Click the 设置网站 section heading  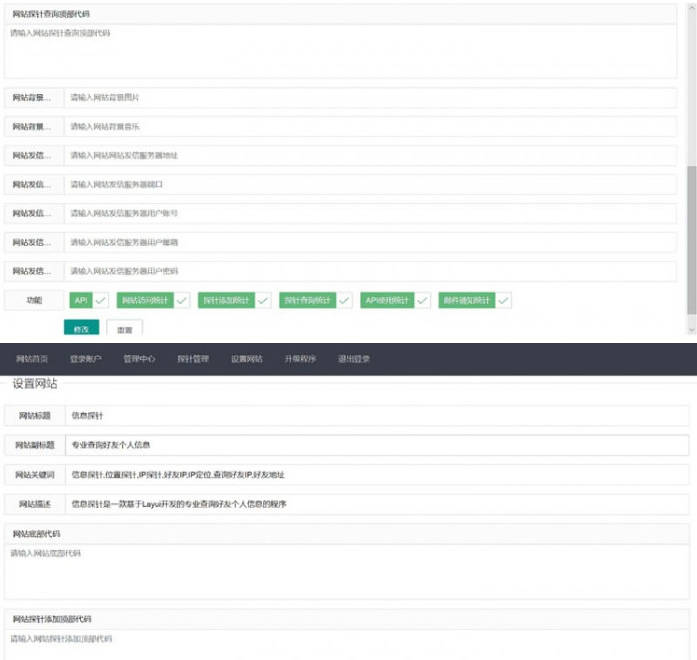point(35,384)
